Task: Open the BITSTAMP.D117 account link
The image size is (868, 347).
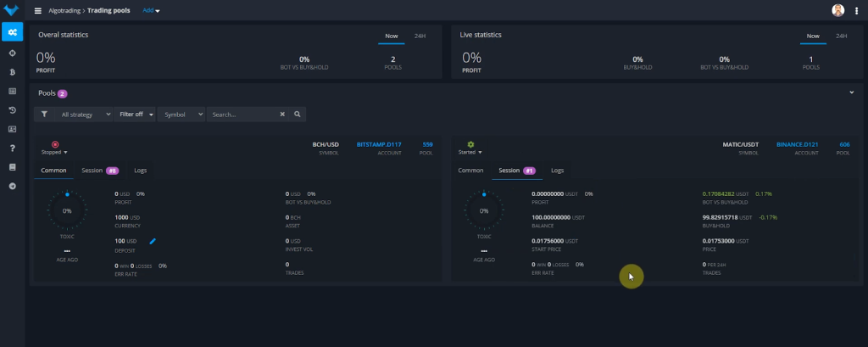Action: [379, 144]
